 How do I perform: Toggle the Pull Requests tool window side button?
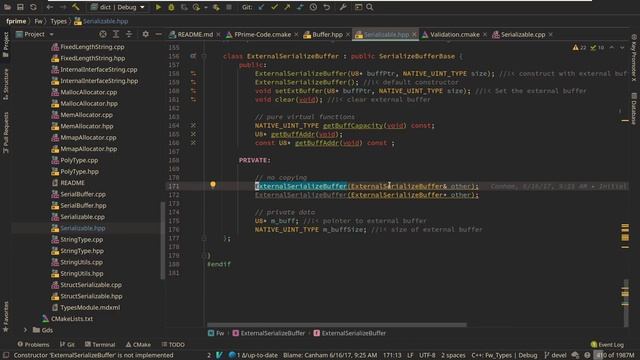pyautogui.click(x=6, y=133)
